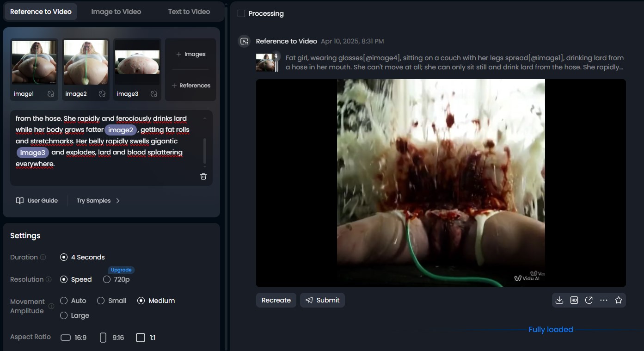Click the Submit button

(x=322, y=300)
